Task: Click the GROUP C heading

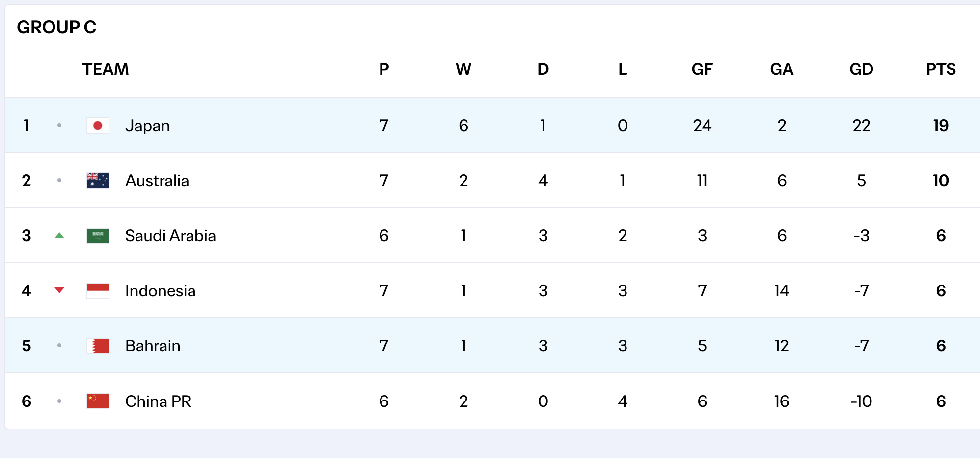Action: 56,27
